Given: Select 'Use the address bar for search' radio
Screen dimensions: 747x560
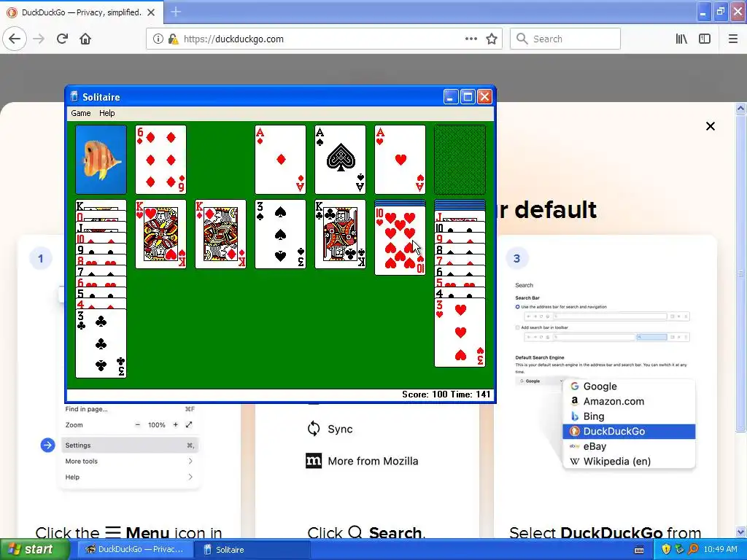Looking at the screenshot, I should click(x=517, y=307).
